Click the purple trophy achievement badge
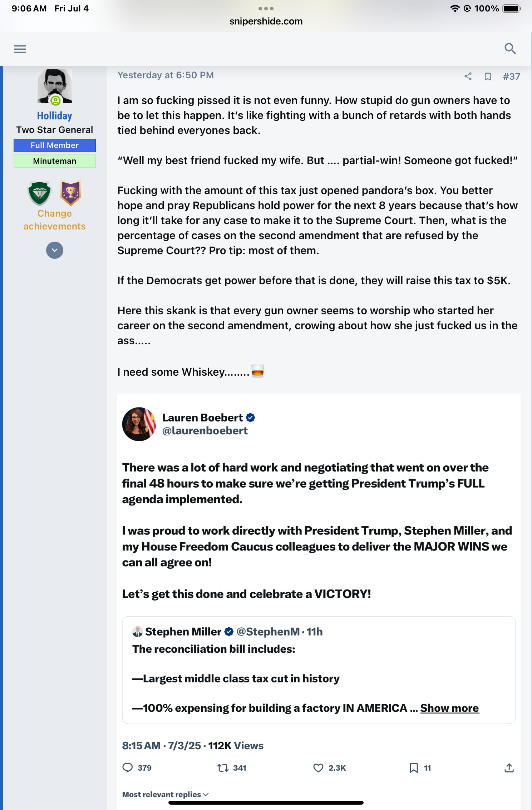Screen dimensions: 532x810 coord(70,193)
